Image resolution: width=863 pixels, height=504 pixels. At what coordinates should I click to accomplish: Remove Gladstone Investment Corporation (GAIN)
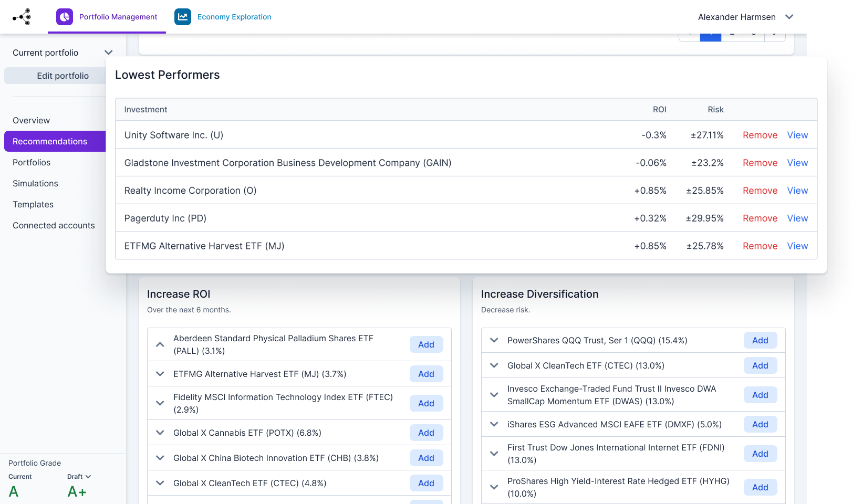760,163
